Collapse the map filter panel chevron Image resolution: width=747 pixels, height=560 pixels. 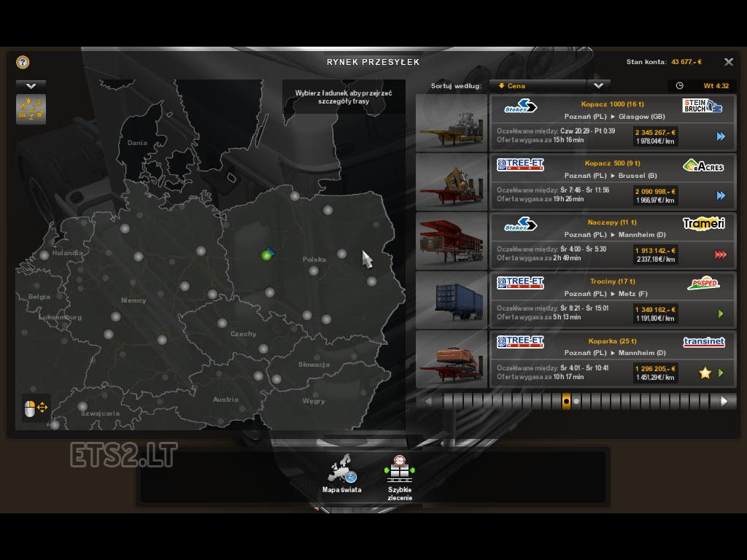click(31, 85)
